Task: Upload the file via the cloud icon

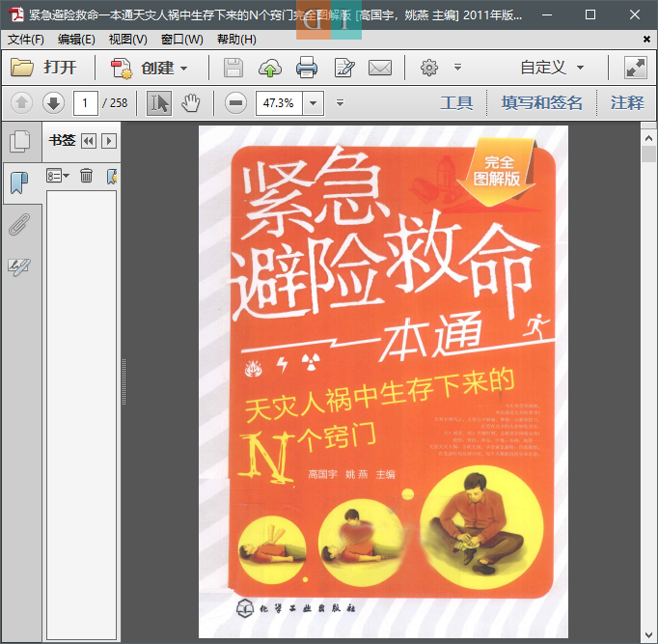Action: click(x=270, y=68)
